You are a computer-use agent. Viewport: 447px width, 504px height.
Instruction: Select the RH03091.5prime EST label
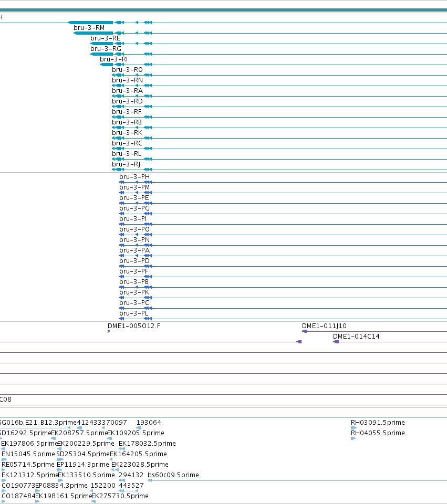coord(378,423)
